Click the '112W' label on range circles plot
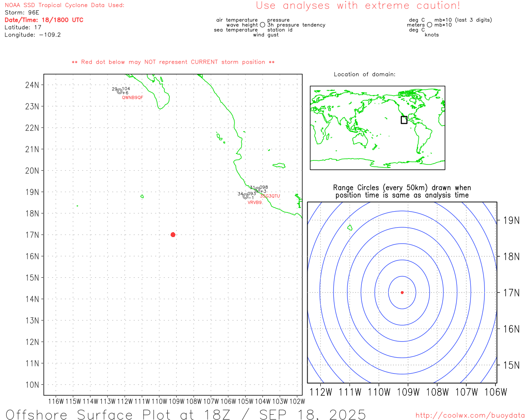525x420 pixels. [x=320, y=392]
